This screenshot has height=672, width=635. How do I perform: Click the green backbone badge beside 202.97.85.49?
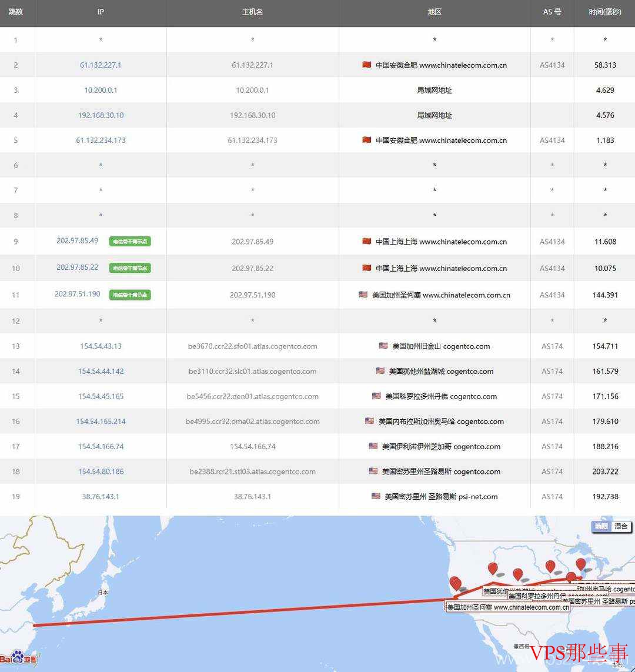(130, 241)
